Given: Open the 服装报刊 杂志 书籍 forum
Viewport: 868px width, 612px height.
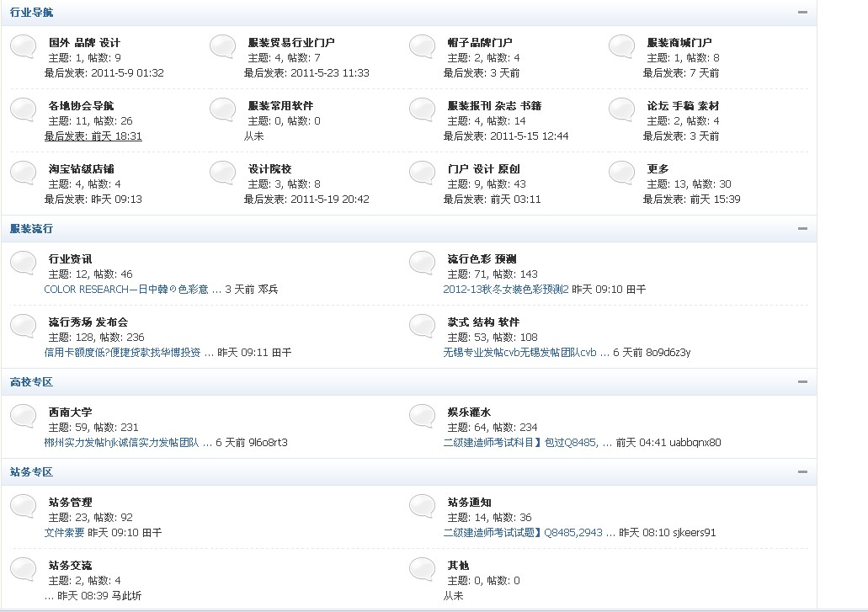Looking at the screenshot, I should coord(494,106).
